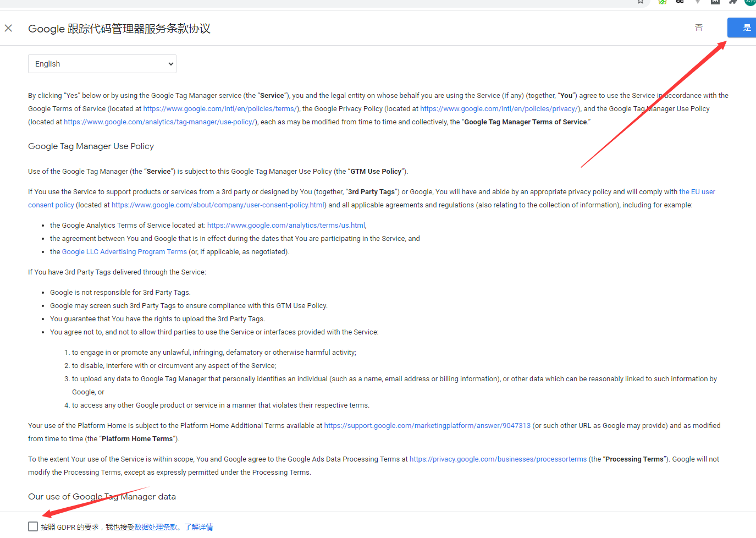Click item "to access any other Google product or service"
The height and width of the screenshot is (538, 756).
tap(220, 405)
